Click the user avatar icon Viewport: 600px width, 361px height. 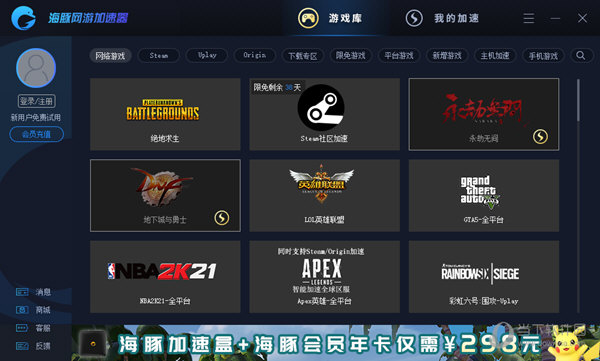(x=36, y=68)
